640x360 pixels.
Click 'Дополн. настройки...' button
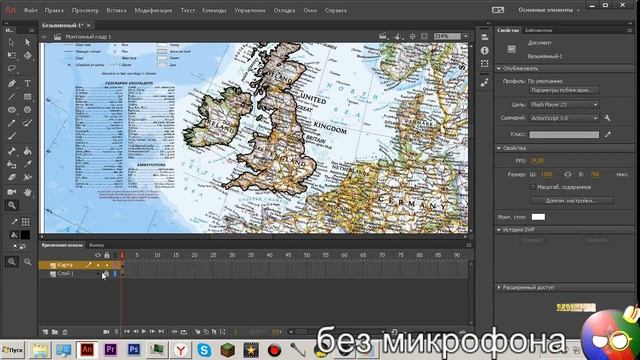pyautogui.click(x=571, y=200)
